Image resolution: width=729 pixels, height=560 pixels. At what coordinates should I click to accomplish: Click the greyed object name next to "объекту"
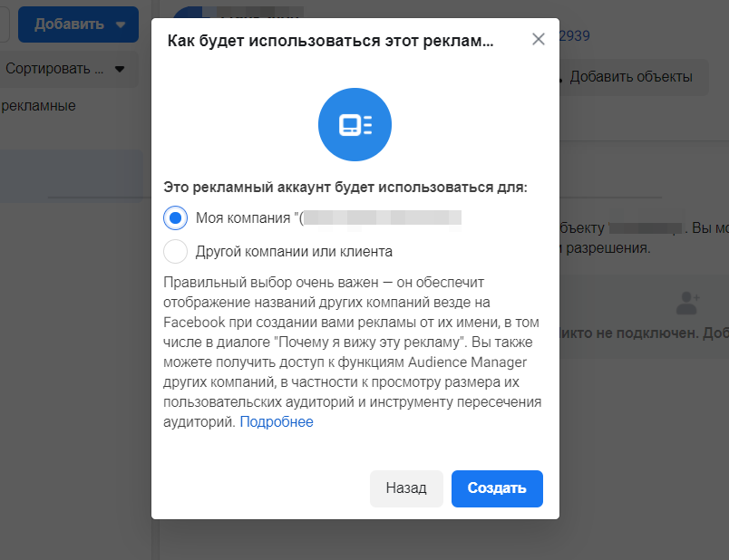646,227
